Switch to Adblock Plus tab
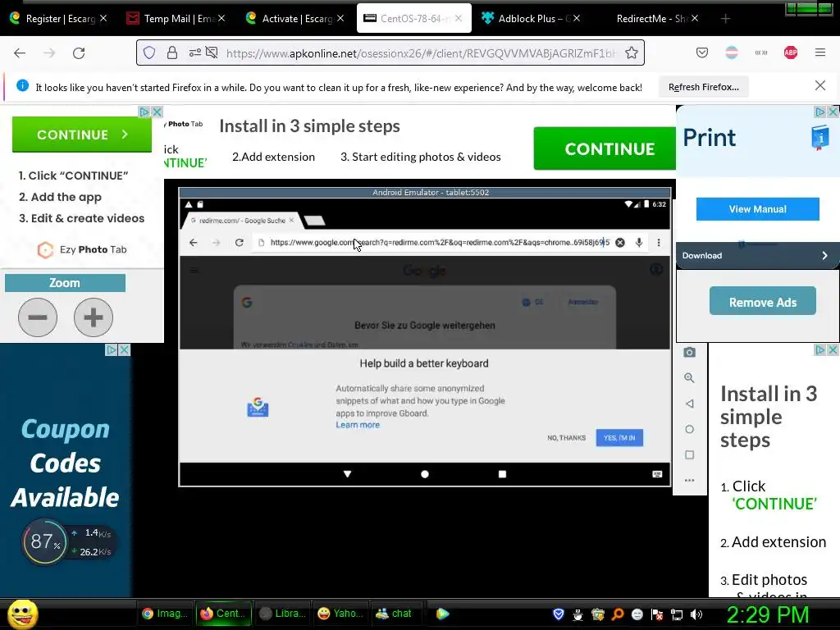 [531, 18]
